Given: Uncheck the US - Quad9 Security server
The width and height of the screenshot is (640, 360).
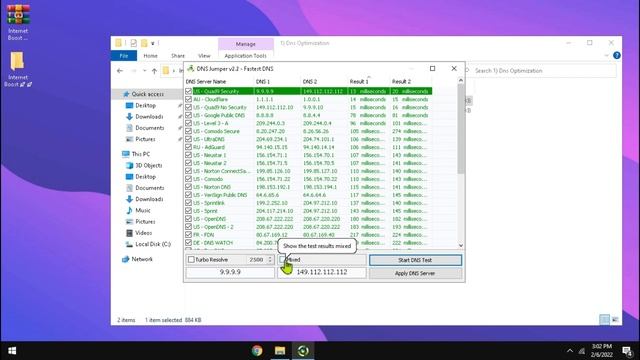Looking at the screenshot, I should (x=188, y=91).
